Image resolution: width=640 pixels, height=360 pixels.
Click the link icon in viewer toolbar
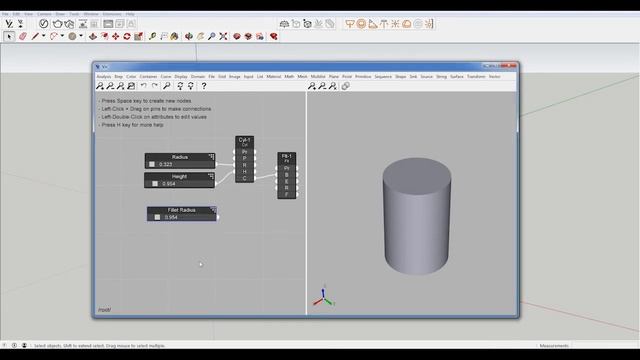pyautogui.click(x=345, y=86)
